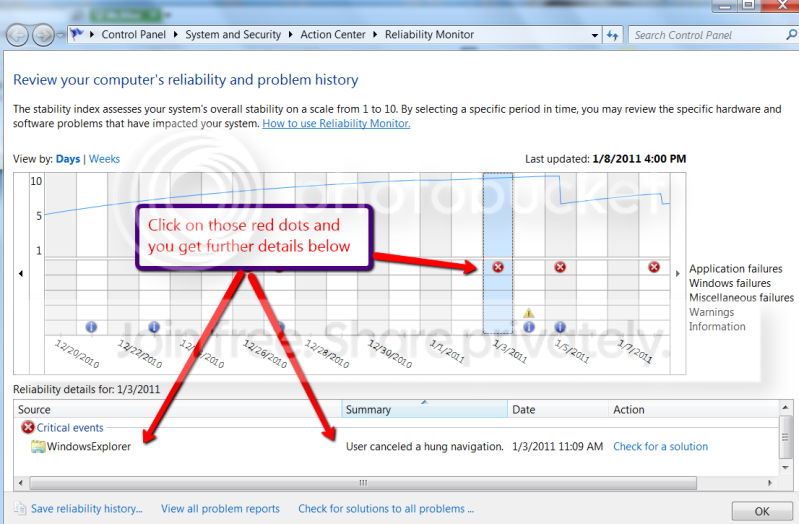This screenshot has height=524, width=799.
Task: Expand the arrow after Control Panel breadcrumb
Action: [176, 35]
